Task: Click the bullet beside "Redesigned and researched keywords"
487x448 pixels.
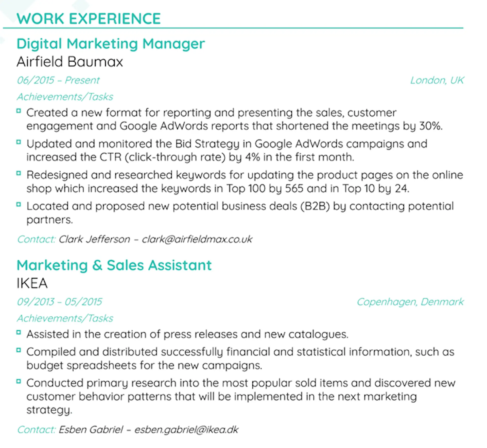Action: pyautogui.click(x=19, y=173)
